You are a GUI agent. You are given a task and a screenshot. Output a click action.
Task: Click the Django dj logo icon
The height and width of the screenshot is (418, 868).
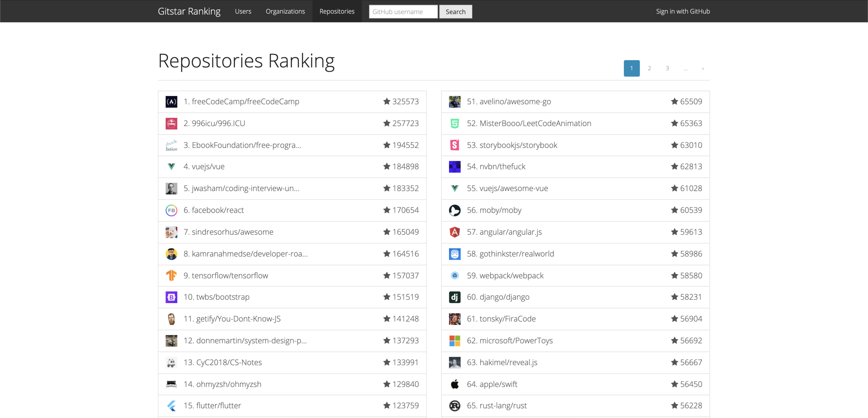coord(454,297)
